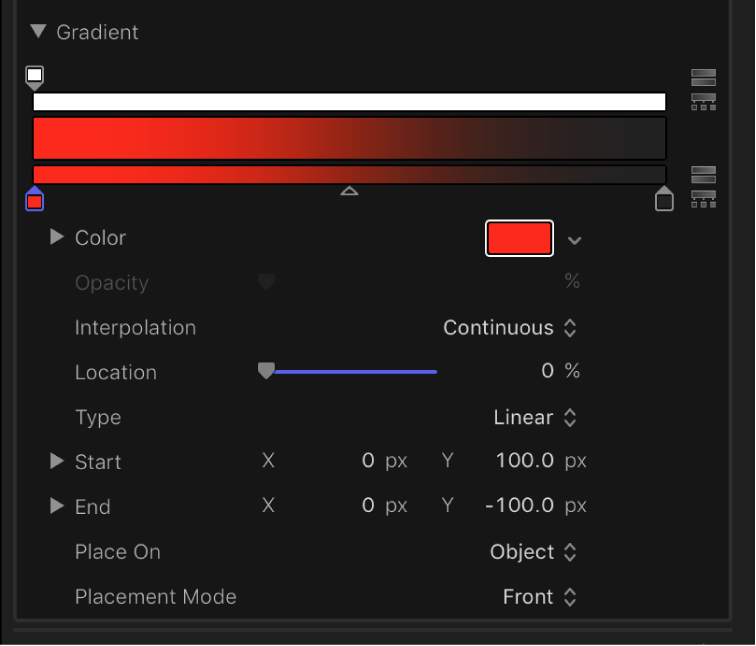Image resolution: width=756 pixels, height=646 pixels.
Task: Click the reverse opacity tags icon
Action: [x=703, y=78]
